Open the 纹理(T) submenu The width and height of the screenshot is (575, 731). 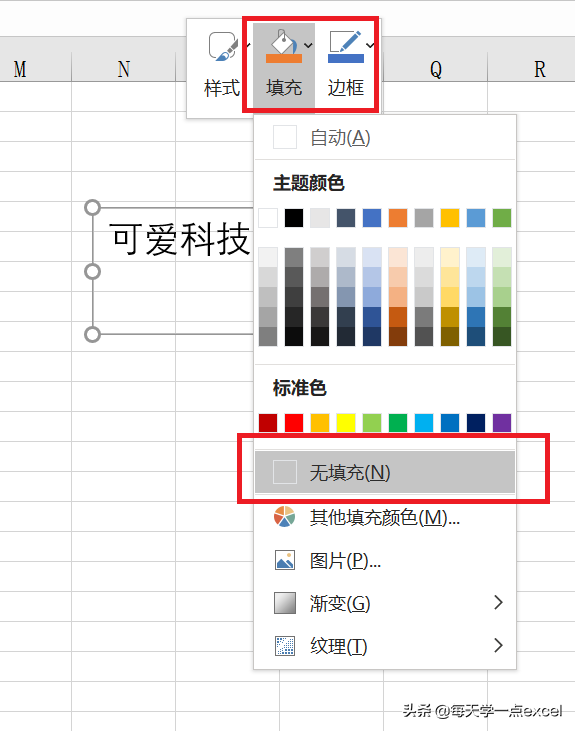pyautogui.click(x=385, y=646)
